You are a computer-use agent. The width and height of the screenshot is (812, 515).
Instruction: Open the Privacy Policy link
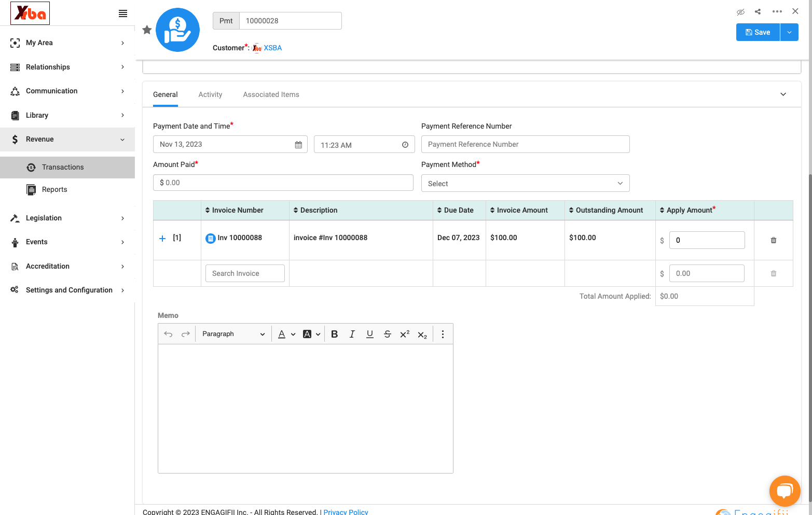click(346, 512)
